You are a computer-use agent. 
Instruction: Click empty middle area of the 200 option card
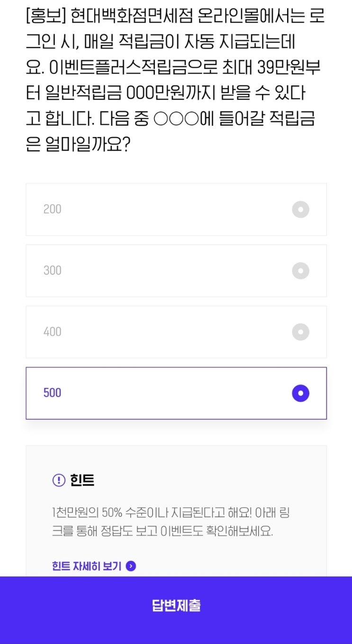175,209
